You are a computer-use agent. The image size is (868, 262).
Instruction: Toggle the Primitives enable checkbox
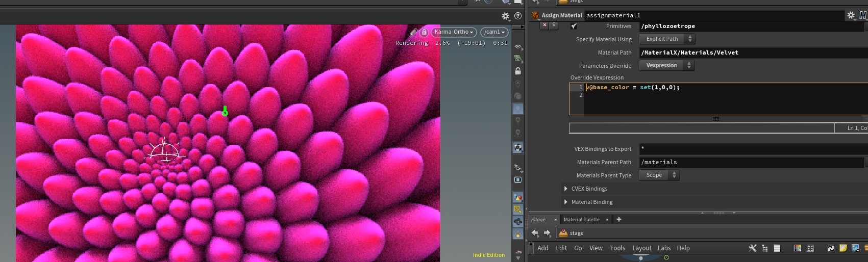(x=574, y=26)
